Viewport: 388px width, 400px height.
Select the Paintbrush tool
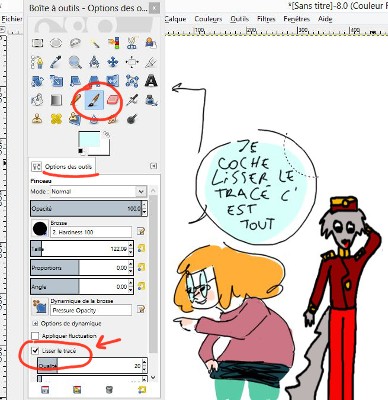point(94,100)
